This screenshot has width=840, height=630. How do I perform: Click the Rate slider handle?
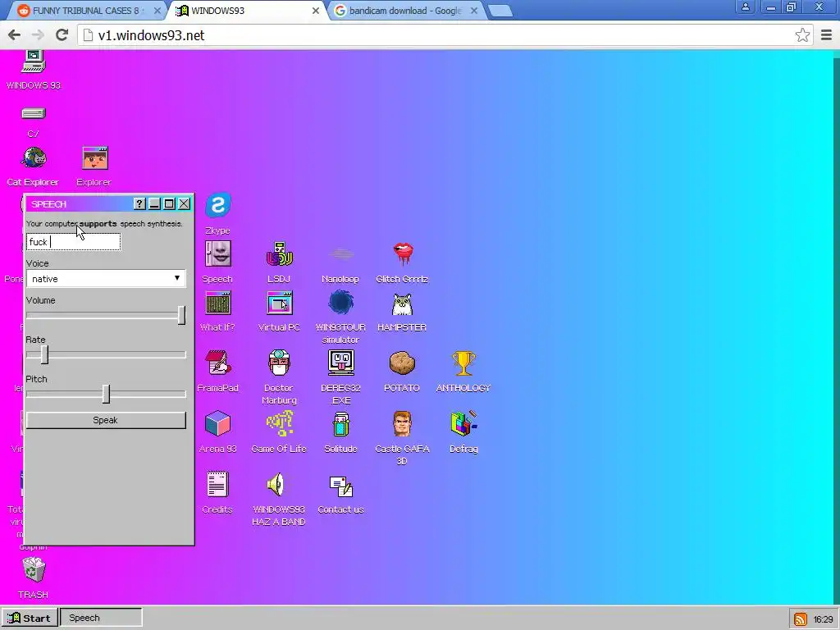45,354
